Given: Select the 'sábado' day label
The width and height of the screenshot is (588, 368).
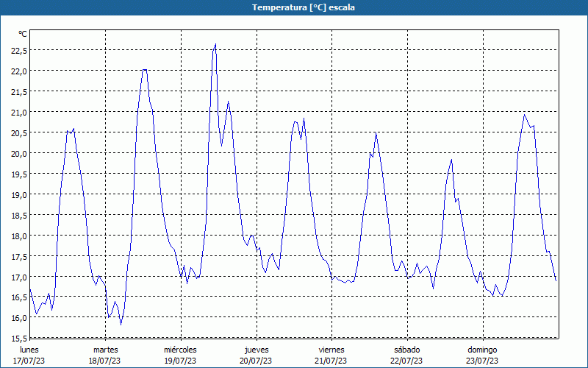Looking at the screenshot, I should [x=407, y=350].
